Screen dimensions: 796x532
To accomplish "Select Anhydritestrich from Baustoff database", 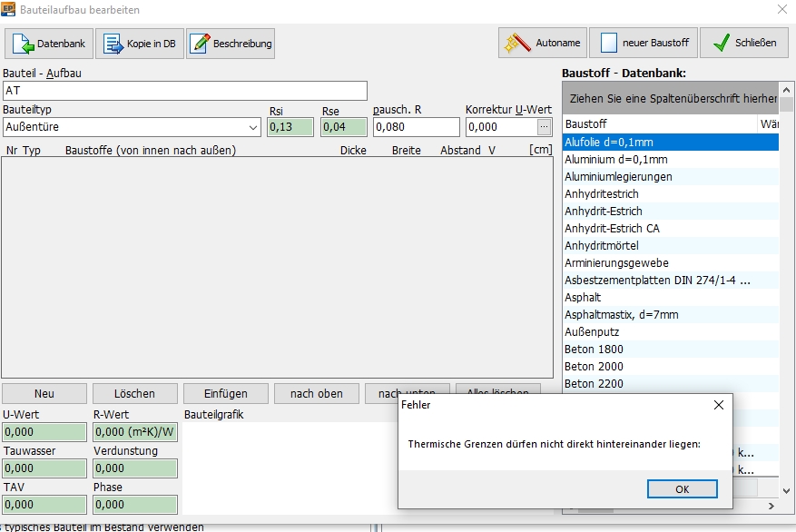I will pos(602,194).
